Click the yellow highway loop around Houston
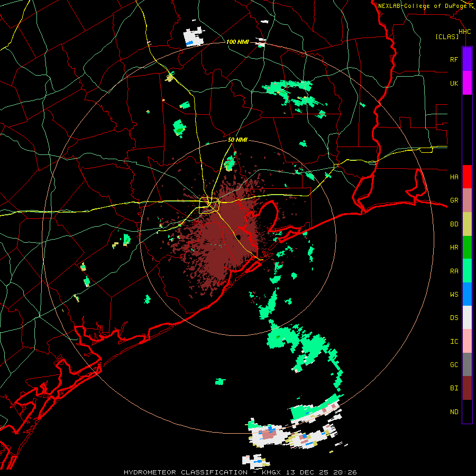Image resolution: width=476 pixels, height=476 pixels. click(x=209, y=205)
